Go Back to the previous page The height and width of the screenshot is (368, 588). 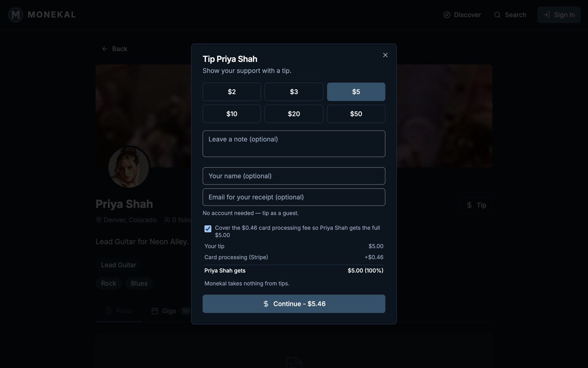(x=114, y=49)
